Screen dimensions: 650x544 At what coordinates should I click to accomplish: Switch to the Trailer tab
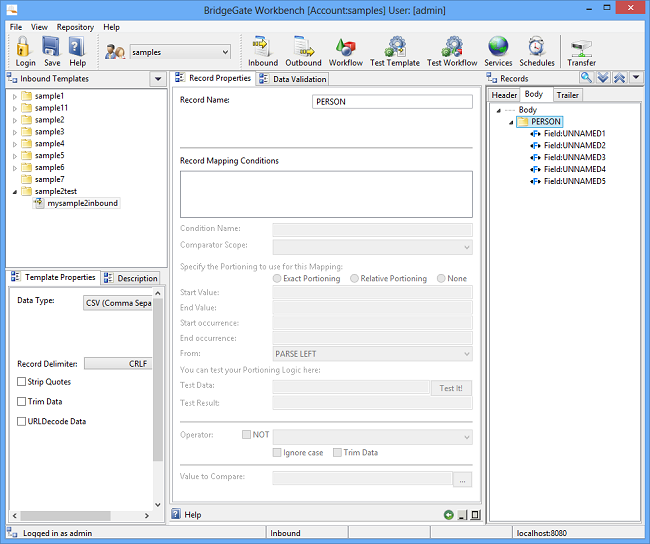568,95
